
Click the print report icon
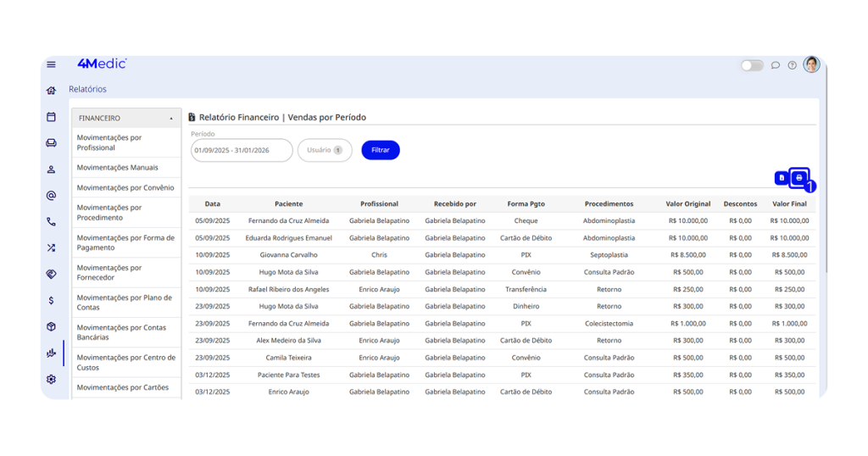click(x=798, y=178)
